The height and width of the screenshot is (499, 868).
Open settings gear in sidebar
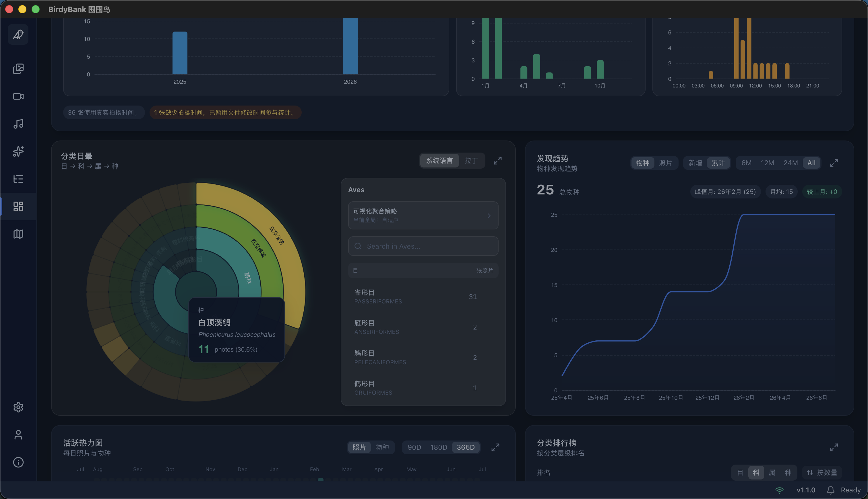[18, 407]
